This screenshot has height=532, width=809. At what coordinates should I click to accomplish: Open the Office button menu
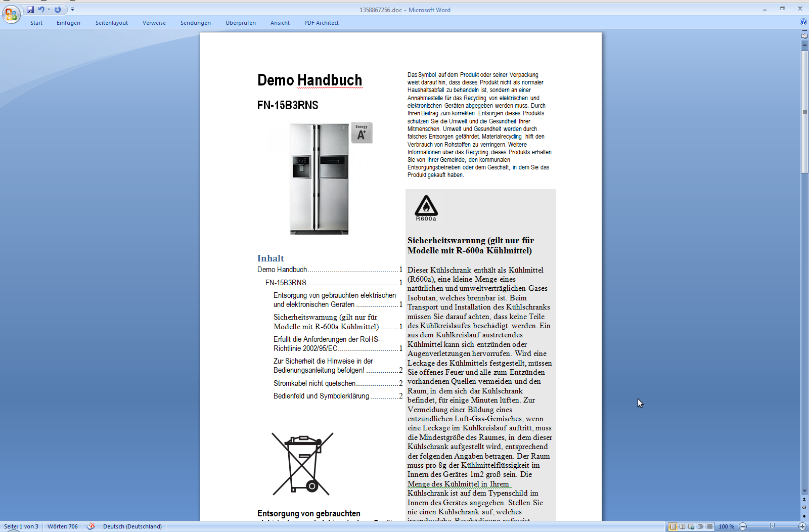(11, 14)
